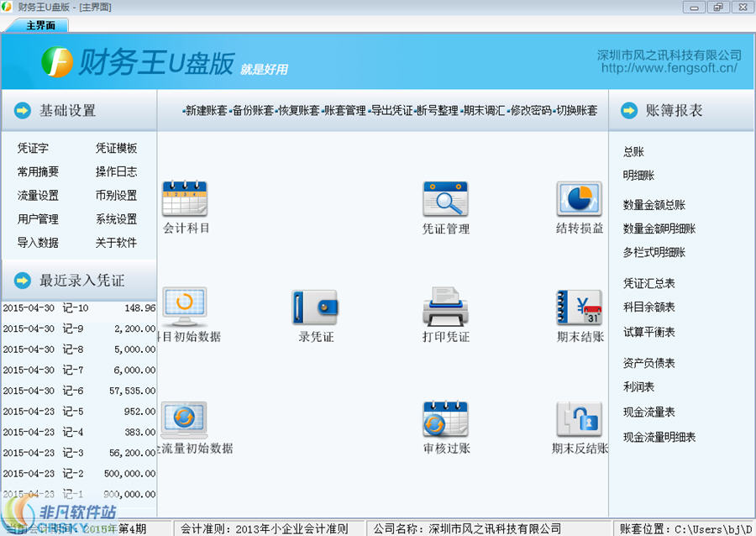Open the 凭证汇总表 report

[x=649, y=283]
